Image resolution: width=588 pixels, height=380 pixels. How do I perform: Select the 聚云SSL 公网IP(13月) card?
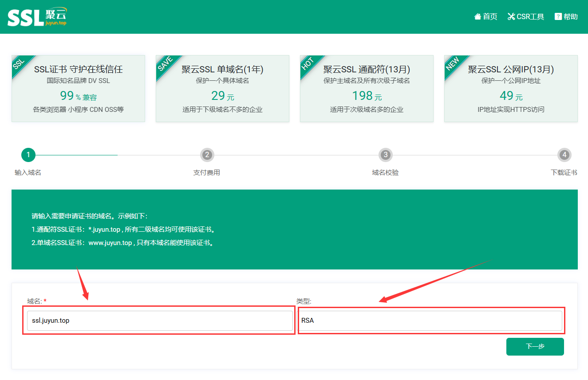point(511,88)
